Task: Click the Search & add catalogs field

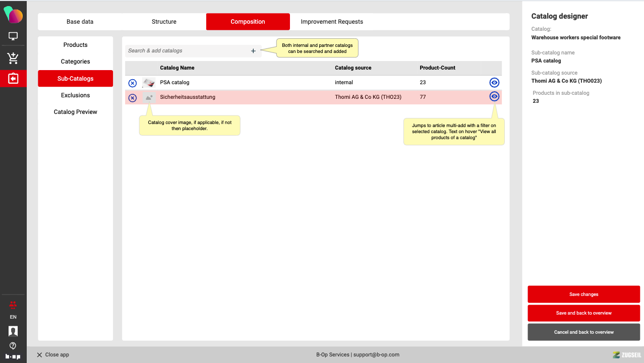Action: 187,51
